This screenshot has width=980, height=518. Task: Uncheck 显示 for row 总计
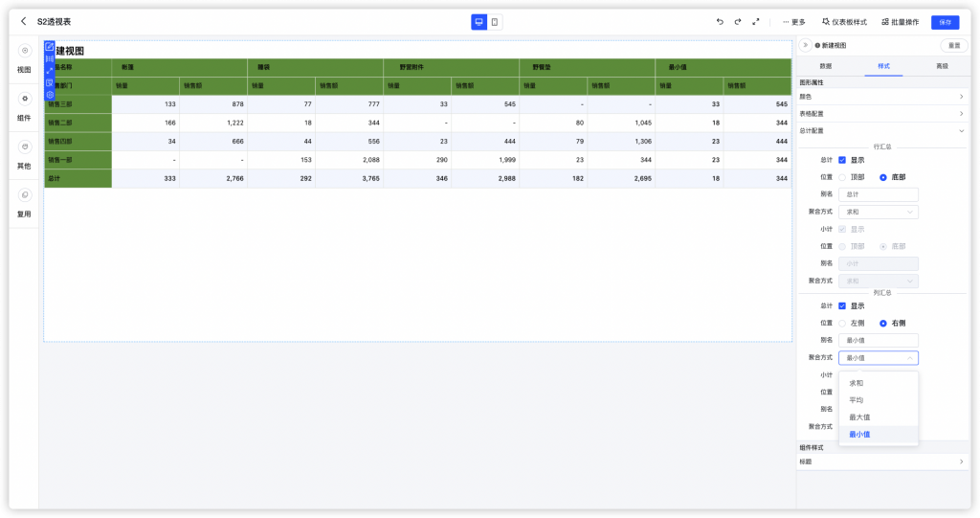pyautogui.click(x=842, y=160)
